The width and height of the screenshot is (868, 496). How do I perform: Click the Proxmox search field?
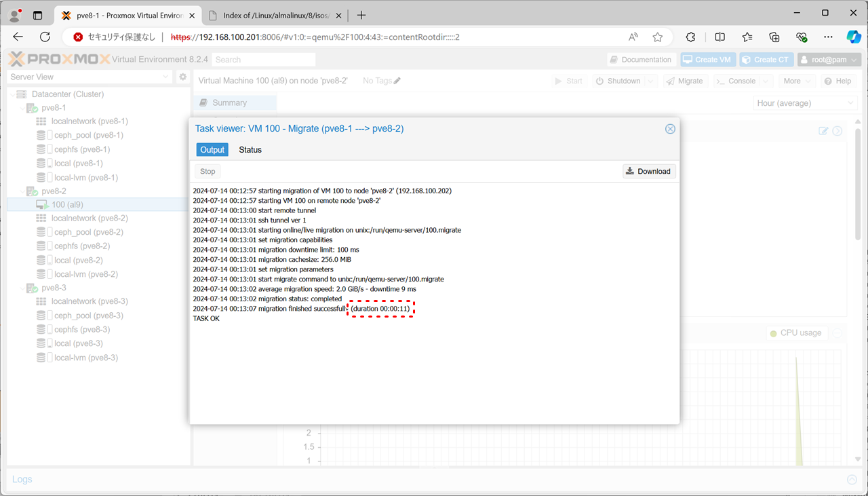click(x=263, y=60)
